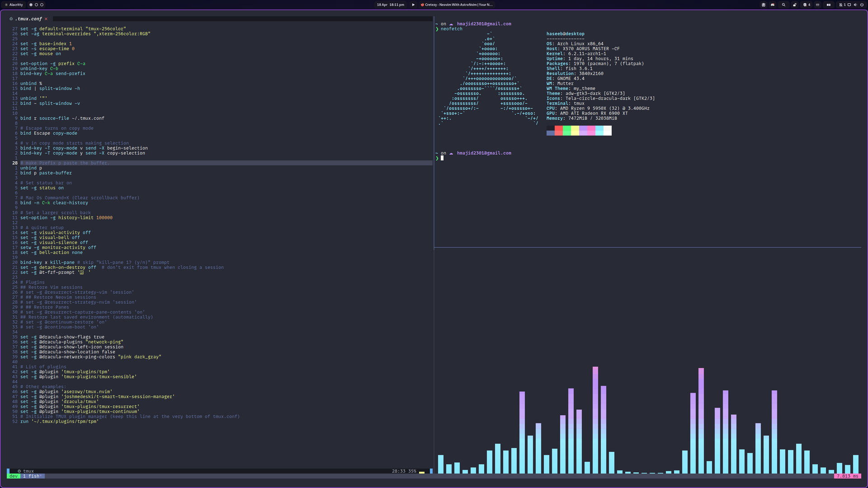Toggle status bar display on
This screenshot has width=868, height=488.
[x=41, y=188]
